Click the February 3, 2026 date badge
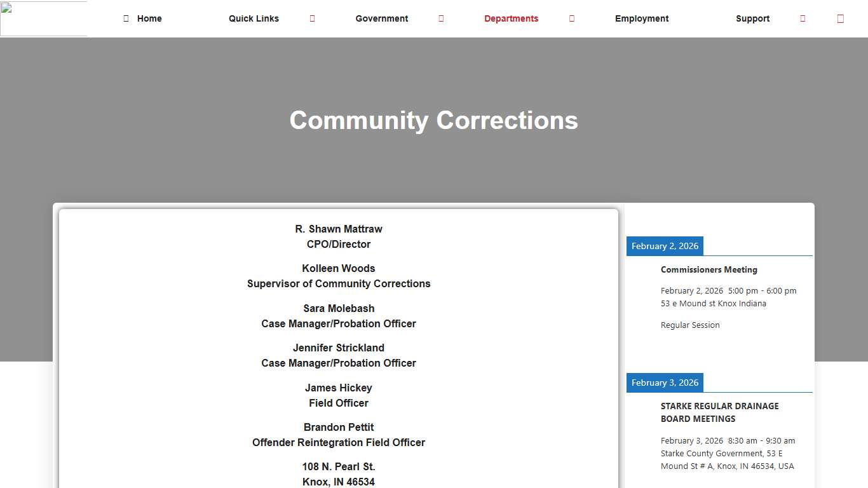 (x=665, y=383)
